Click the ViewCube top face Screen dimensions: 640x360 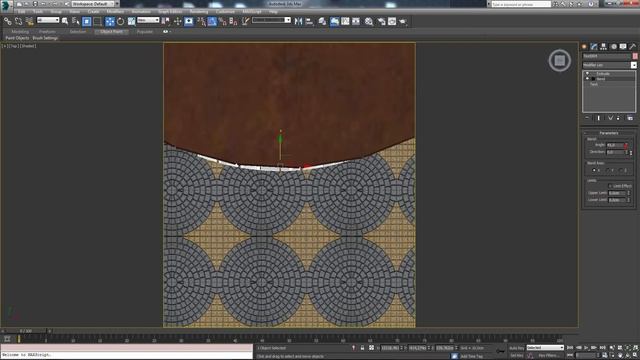[x=560, y=60]
